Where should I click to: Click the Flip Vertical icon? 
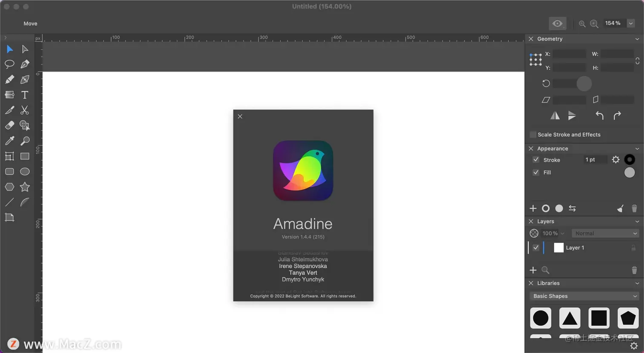[x=572, y=116]
